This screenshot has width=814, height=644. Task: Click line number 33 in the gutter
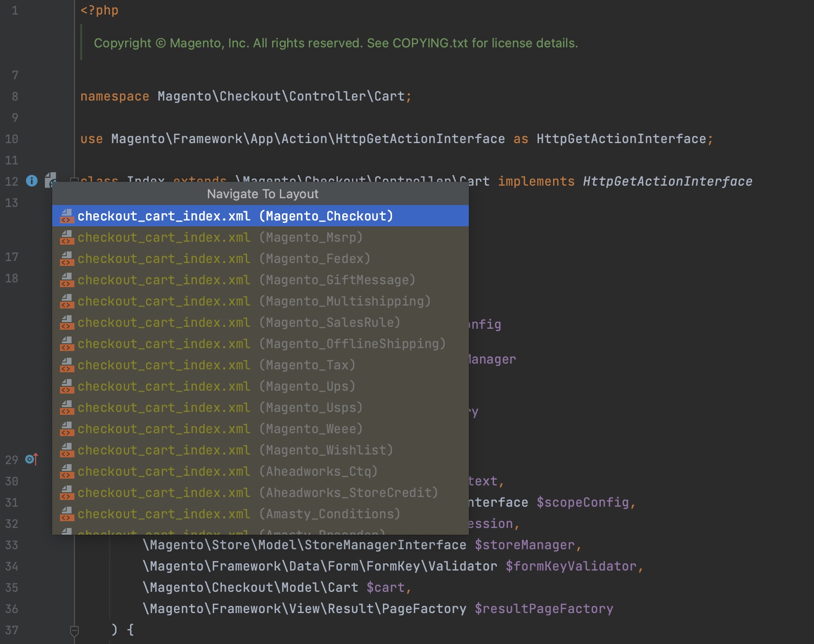coord(12,545)
